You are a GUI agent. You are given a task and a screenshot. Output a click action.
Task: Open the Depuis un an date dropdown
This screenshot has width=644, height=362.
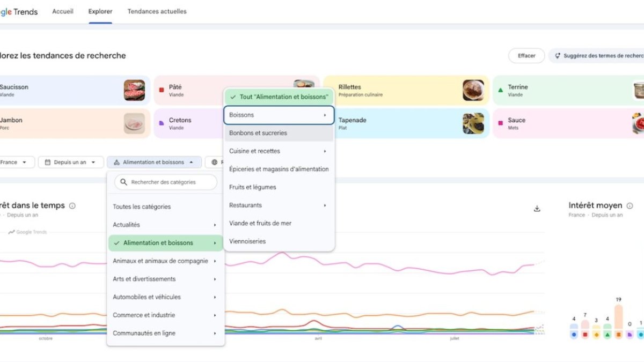coord(71,162)
